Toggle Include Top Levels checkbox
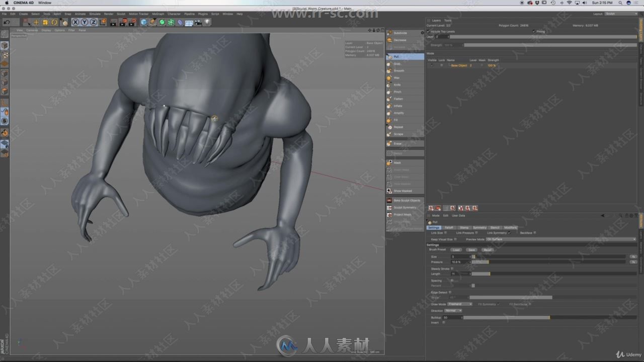Screen dimensions: 644x362 tap(428, 31)
